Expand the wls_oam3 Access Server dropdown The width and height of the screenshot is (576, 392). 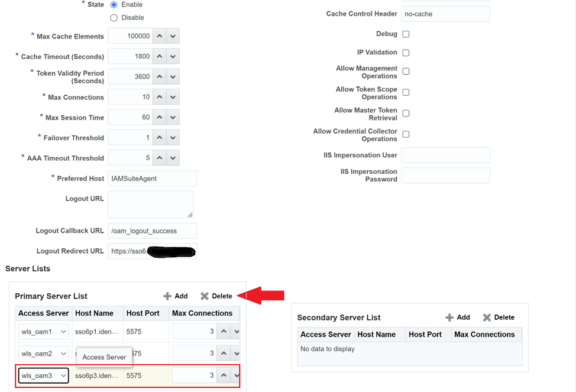coord(43,375)
